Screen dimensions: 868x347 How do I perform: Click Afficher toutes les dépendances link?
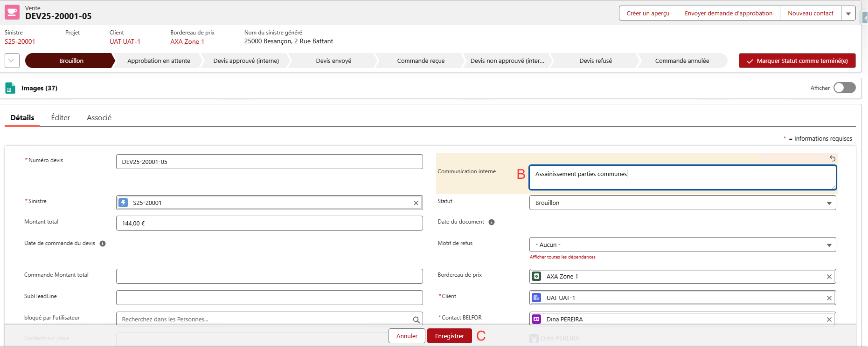[x=562, y=257]
